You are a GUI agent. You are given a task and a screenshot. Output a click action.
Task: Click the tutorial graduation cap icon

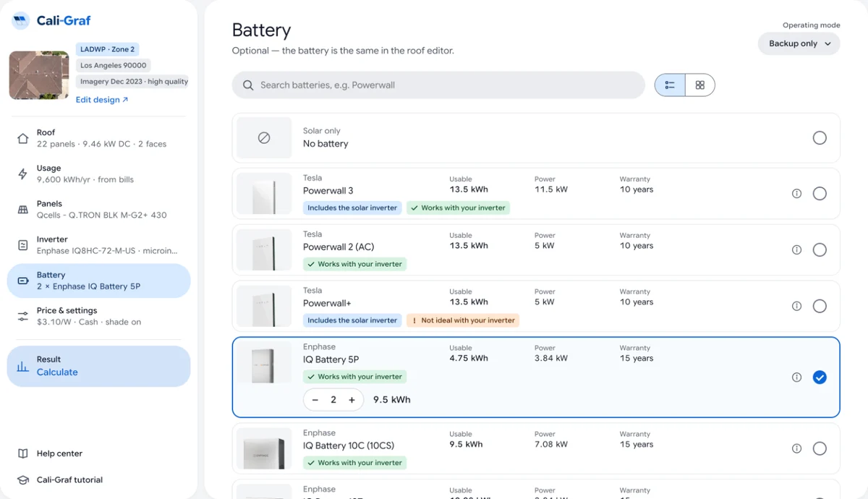(x=22, y=479)
